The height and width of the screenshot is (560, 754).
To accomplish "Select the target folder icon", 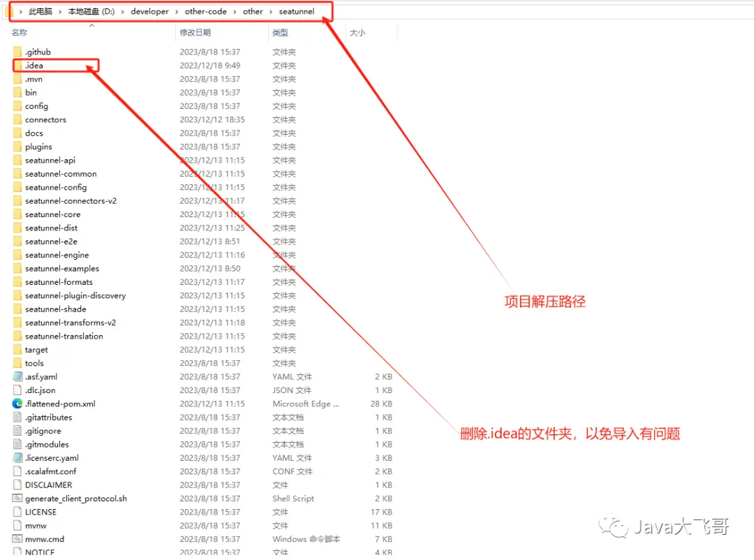I will (x=17, y=349).
